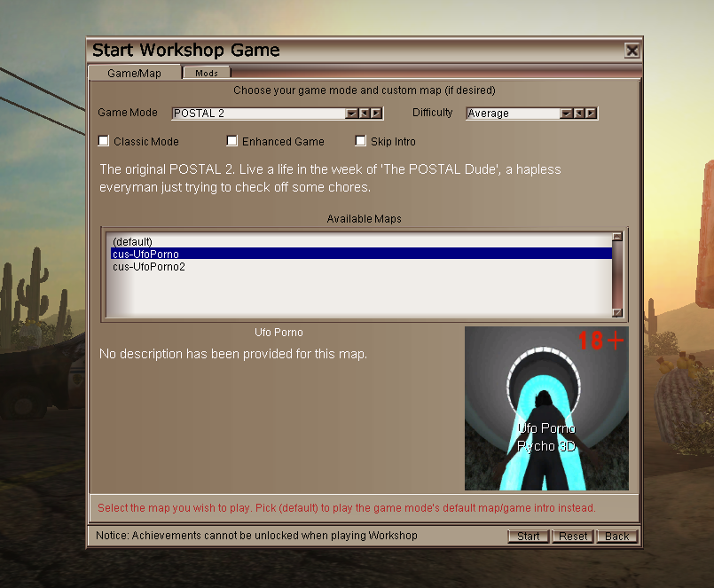Screen dimensions: 714x588
Task: Toggle the Skip Intro checkbox
Action: 361,141
